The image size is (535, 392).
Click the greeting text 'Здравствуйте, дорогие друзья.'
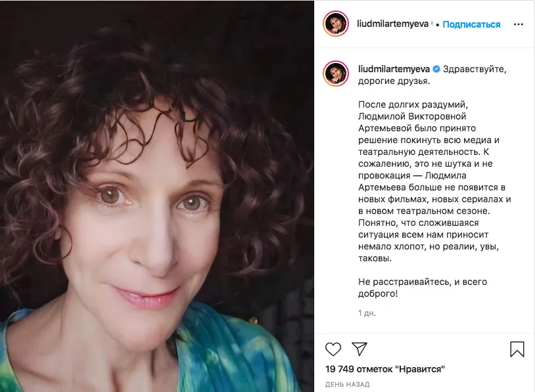432,75
